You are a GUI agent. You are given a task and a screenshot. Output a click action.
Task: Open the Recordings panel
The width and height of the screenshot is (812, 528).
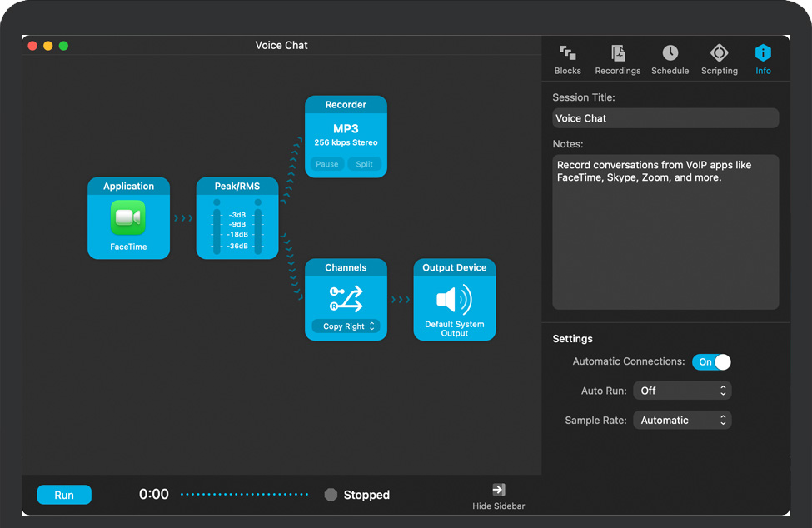618,60
